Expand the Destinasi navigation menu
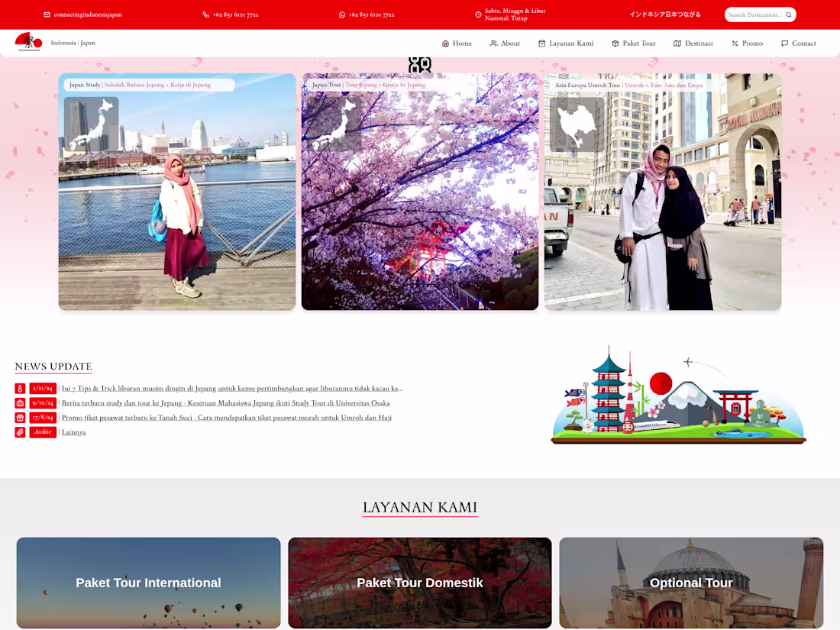This screenshot has width=840, height=630. pyautogui.click(x=693, y=44)
